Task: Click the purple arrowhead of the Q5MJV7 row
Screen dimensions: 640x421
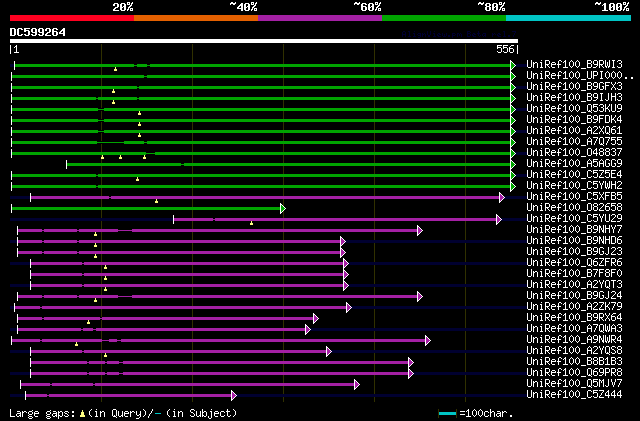Action: point(357,385)
